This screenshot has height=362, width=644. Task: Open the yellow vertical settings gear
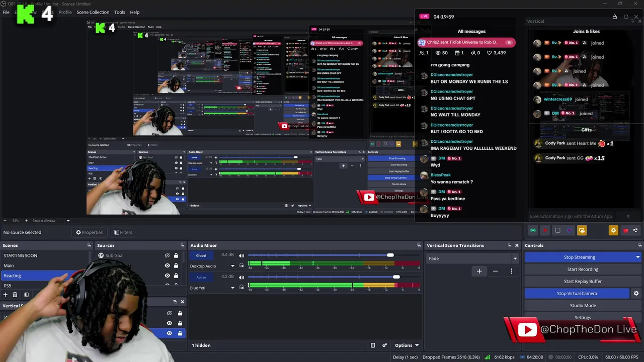coord(613,230)
